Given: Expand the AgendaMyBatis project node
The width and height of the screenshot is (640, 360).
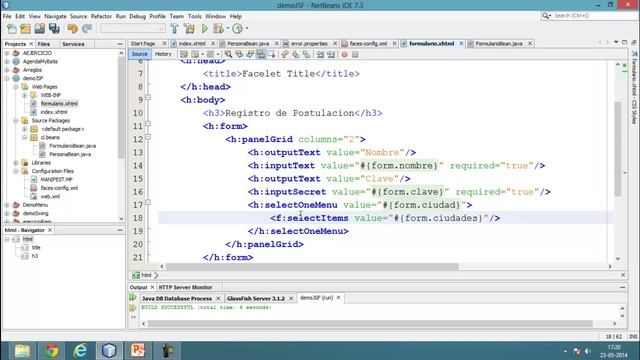Looking at the screenshot, I should click(7, 62).
